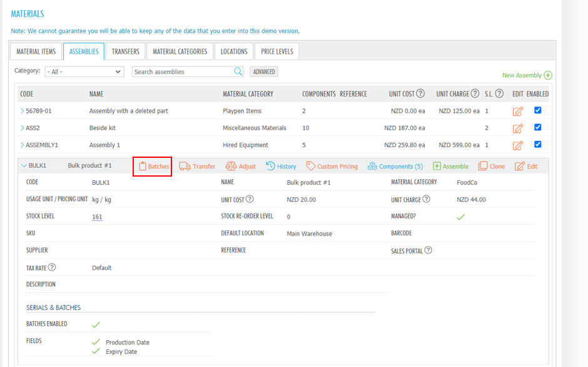Toggle enabled checkbox for ASSEMBLY1
The height and width of the screenshot is (367, 588).
click(x=538, y=144)
